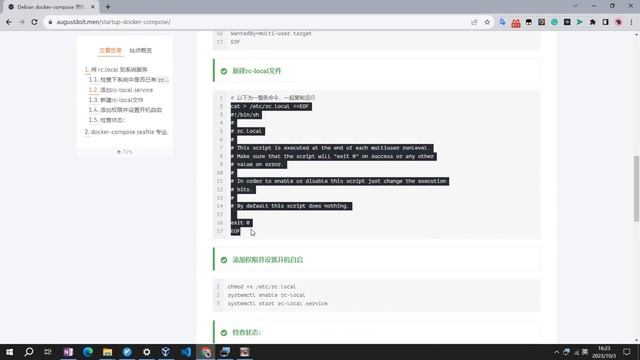Click the 检查状态 heading
The width and height of the screenshot is (640, 360).
pos(247,333)
